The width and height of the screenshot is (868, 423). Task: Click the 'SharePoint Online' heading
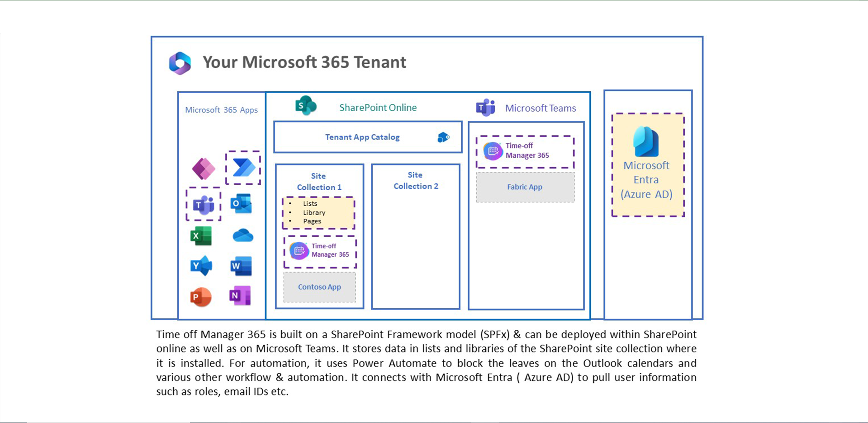(378, 108)
